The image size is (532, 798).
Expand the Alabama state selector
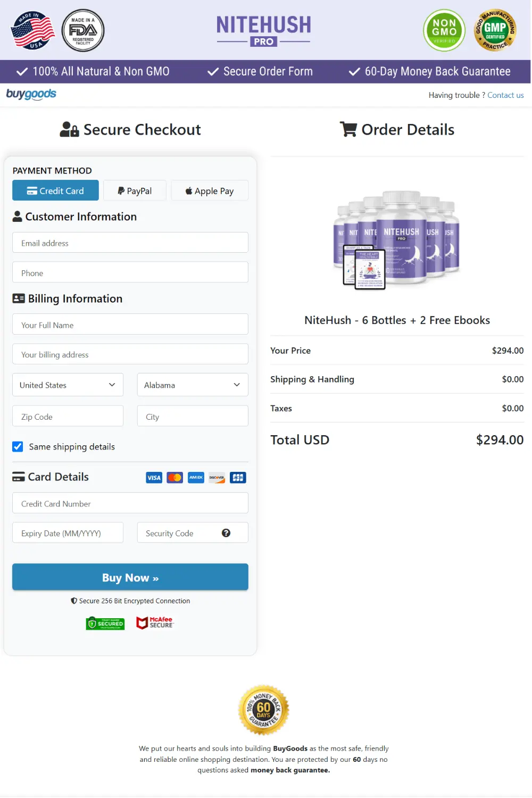pyautogui.click(x=193, y=385)
